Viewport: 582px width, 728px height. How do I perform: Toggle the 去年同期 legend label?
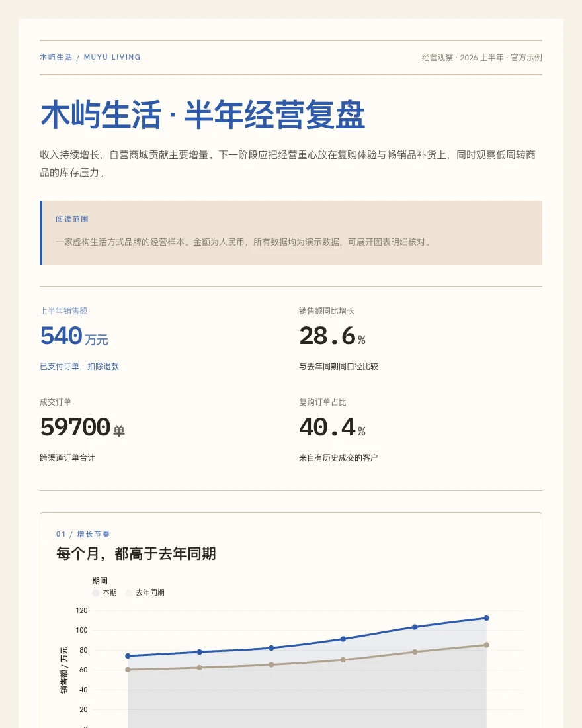[150, 593]
